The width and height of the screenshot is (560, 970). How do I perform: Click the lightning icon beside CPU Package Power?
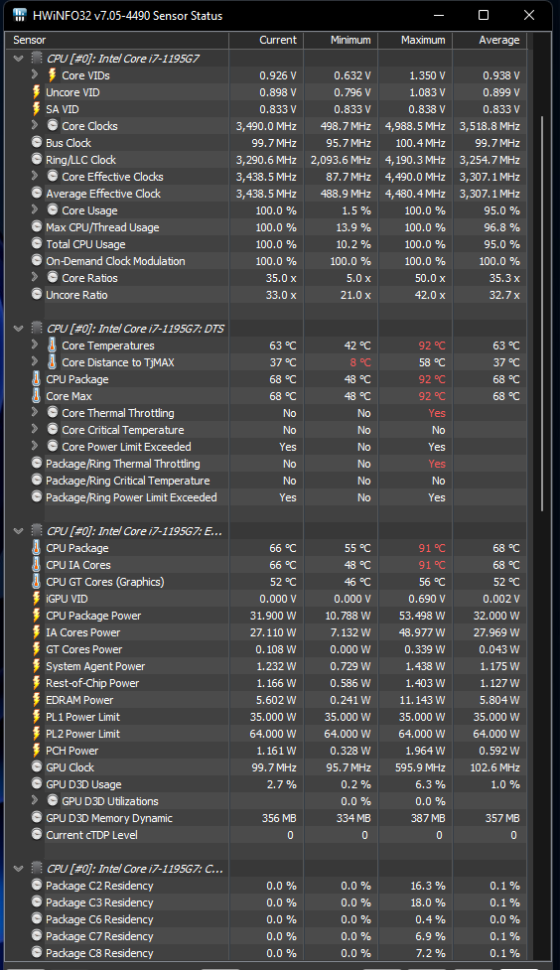click(x=37, y=616)
